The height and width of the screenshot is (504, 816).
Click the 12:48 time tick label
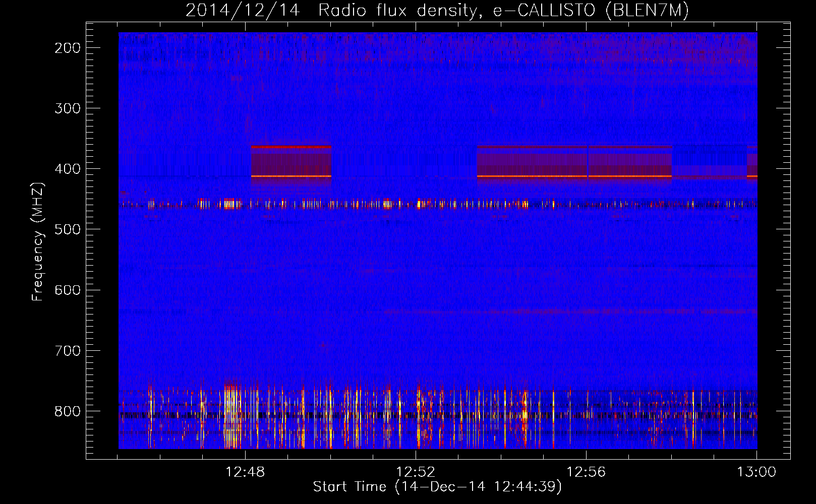click(x=245, y=472)
